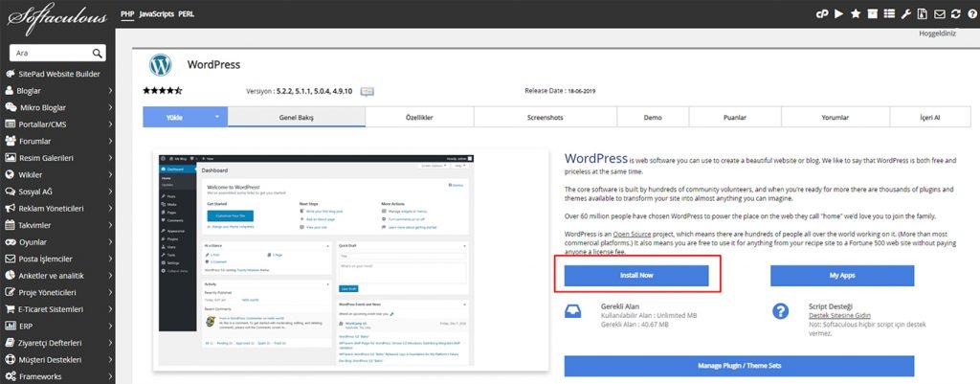Click the SitePad Website Builder icon

tap(10, 74)
